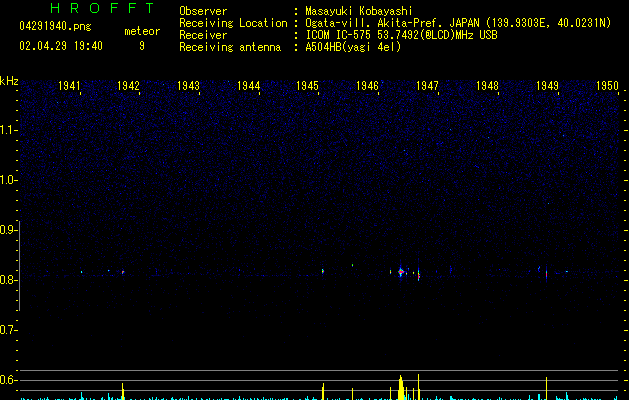Click time axis label 1943

pyautogui.click(x=188, y=86)
